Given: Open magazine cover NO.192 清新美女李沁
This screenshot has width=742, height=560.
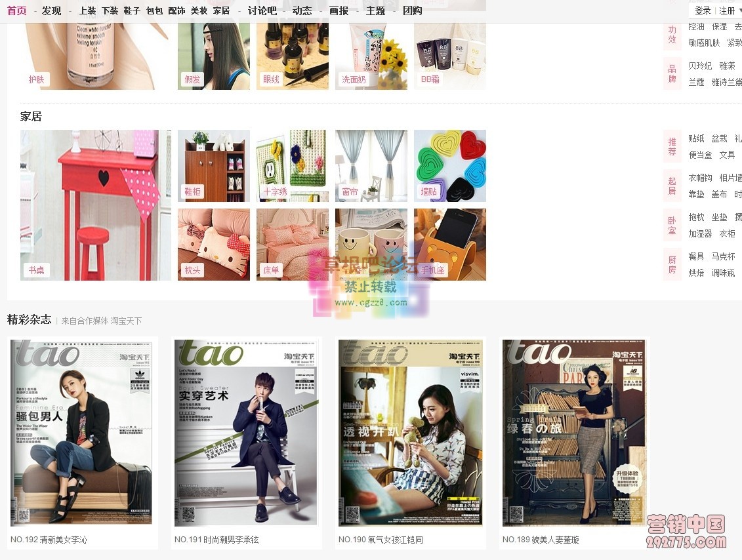Looking at the screenshot, I should click(81, 432).
